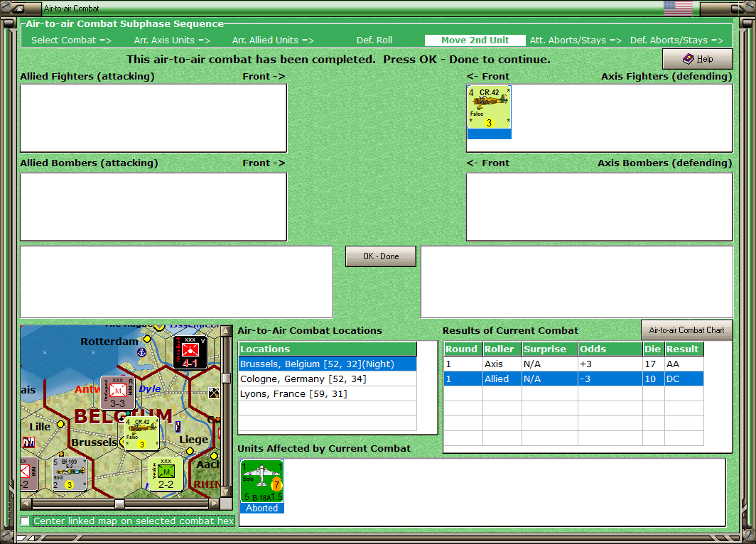The width and height of the screenshot is (756, 544).
Task: Click the Bf 109 Emil fighter counter on map
Action: [x=70, y=474]
